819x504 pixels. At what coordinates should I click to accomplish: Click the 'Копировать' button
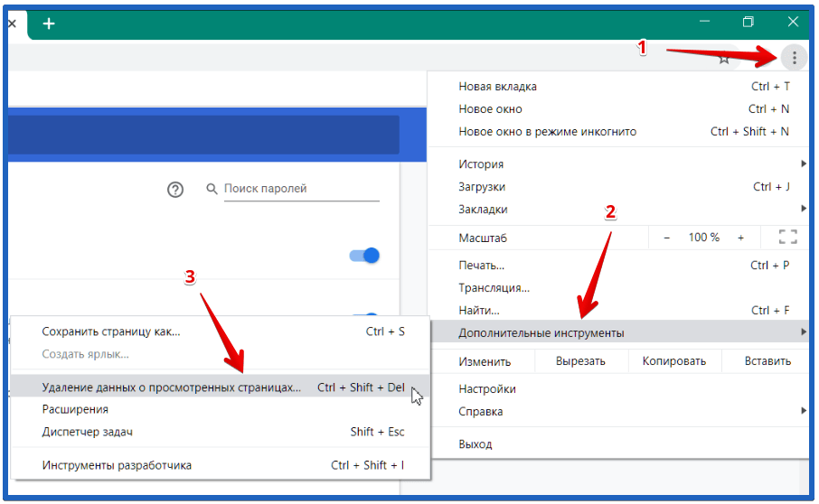pyautogui.click(x=673, y=361)
